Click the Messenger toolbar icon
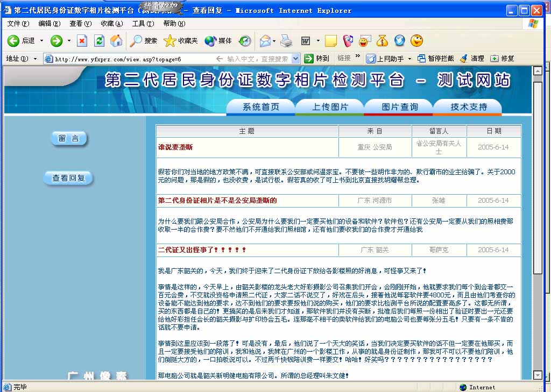551x392 pixels. pyautogui.click(x=348, y=41)
